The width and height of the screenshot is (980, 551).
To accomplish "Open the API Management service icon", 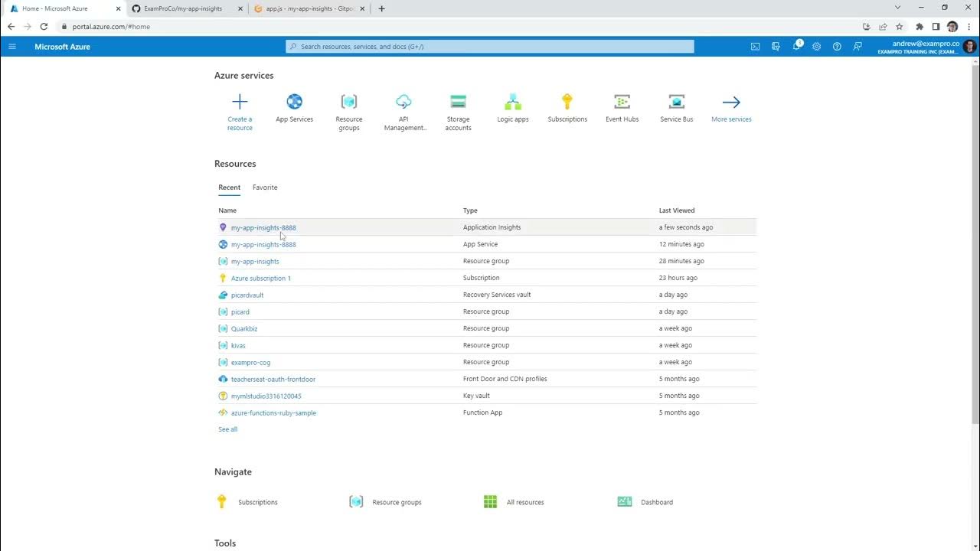I will 403,102.
